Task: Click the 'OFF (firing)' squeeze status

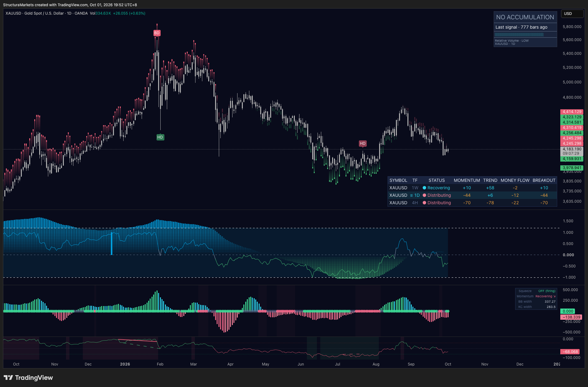Action: tap(547, 291)
